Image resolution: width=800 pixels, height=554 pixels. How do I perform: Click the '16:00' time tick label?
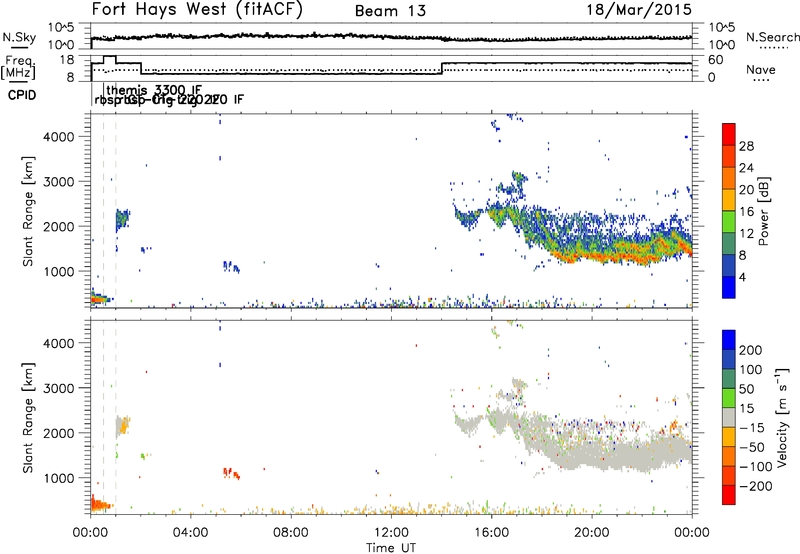point(491,533)
